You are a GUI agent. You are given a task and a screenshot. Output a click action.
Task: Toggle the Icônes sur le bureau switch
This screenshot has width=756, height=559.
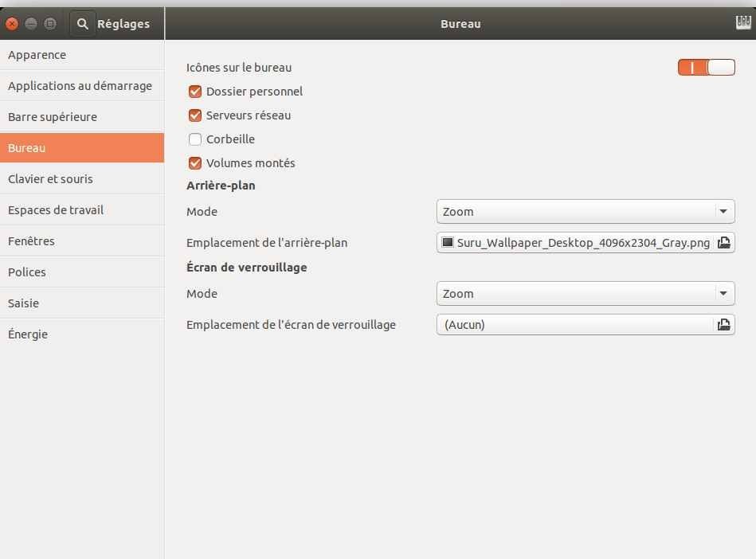[x=706, y=68]
